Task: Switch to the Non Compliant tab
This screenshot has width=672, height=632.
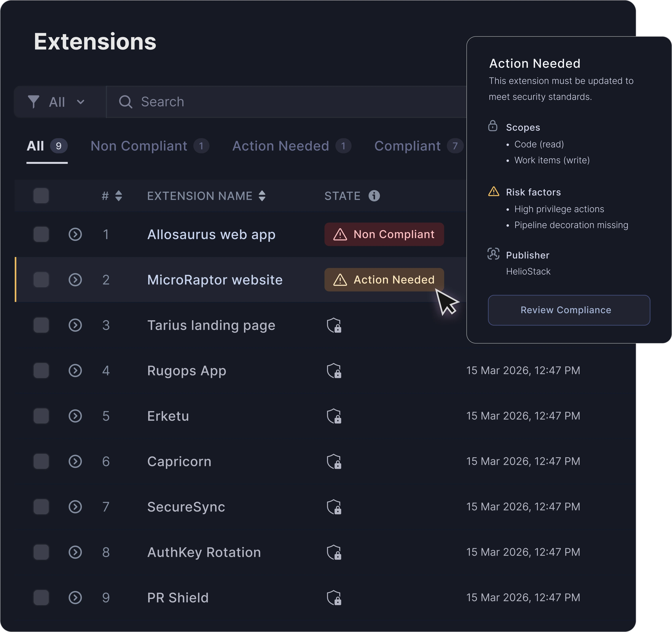Action: (139, 146)
